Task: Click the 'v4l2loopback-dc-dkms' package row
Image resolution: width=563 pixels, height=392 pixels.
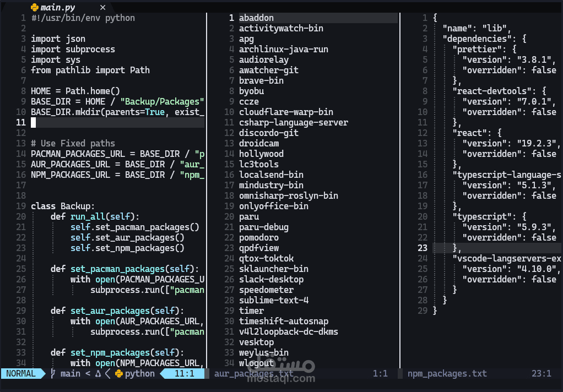Action: point(289,331)
